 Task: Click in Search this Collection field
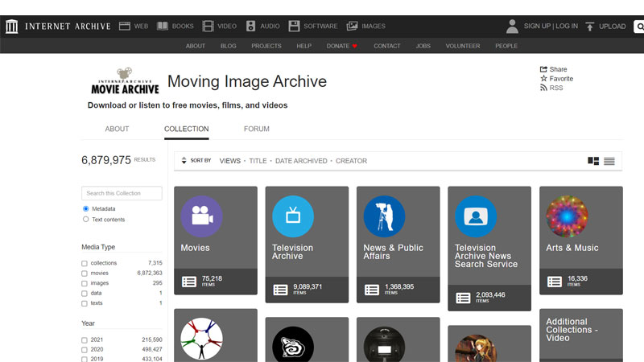122,193
